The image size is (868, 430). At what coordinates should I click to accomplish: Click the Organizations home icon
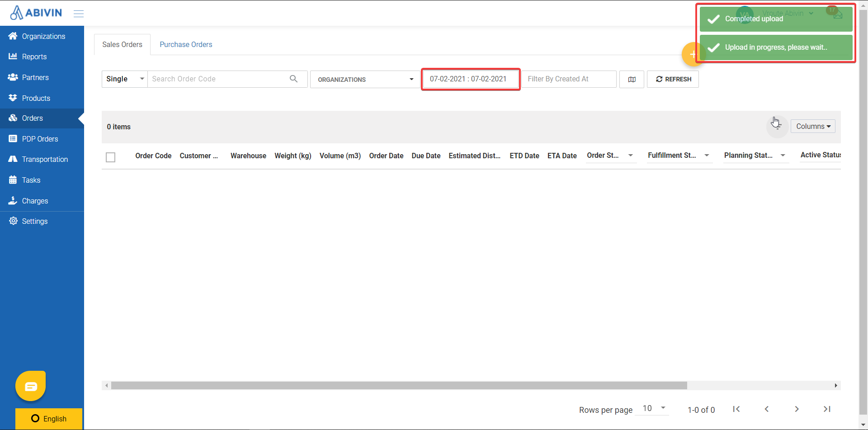pos(13,36)
